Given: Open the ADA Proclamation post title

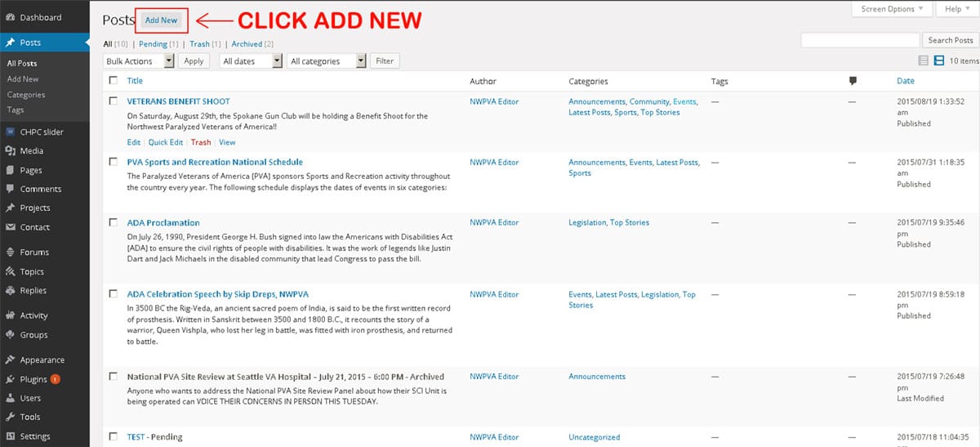Looking at the screenshot, I should 163,222.
